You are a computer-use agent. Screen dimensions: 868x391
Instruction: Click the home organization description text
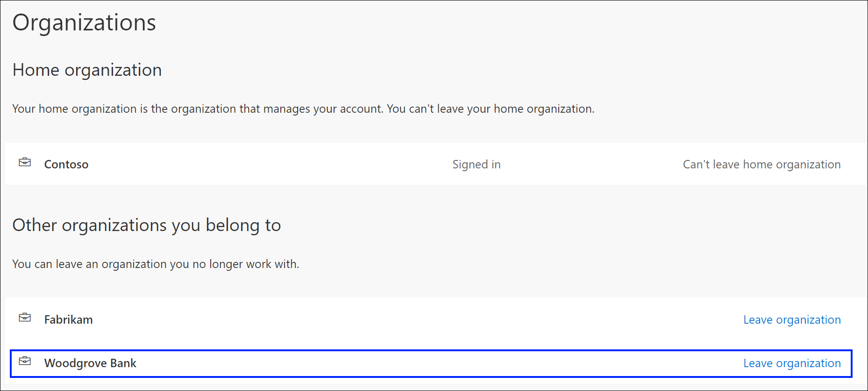(x=303, y=109)
